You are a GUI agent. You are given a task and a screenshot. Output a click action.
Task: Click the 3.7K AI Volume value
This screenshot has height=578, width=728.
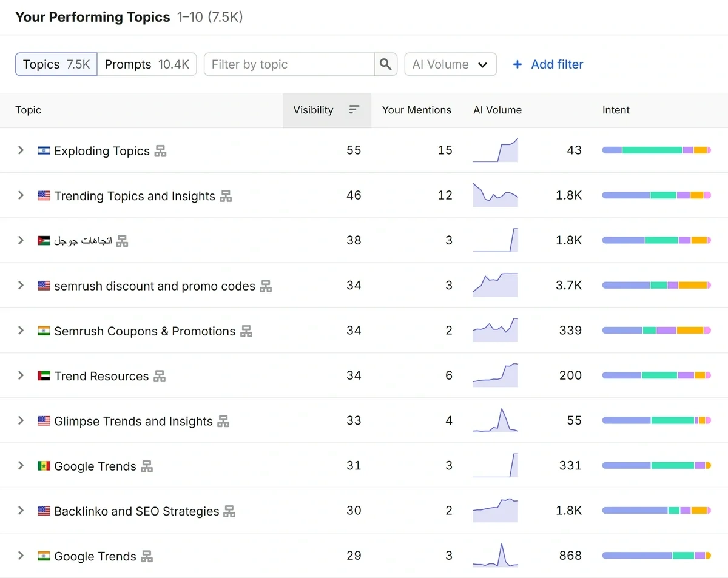click(x=568, y=286)
